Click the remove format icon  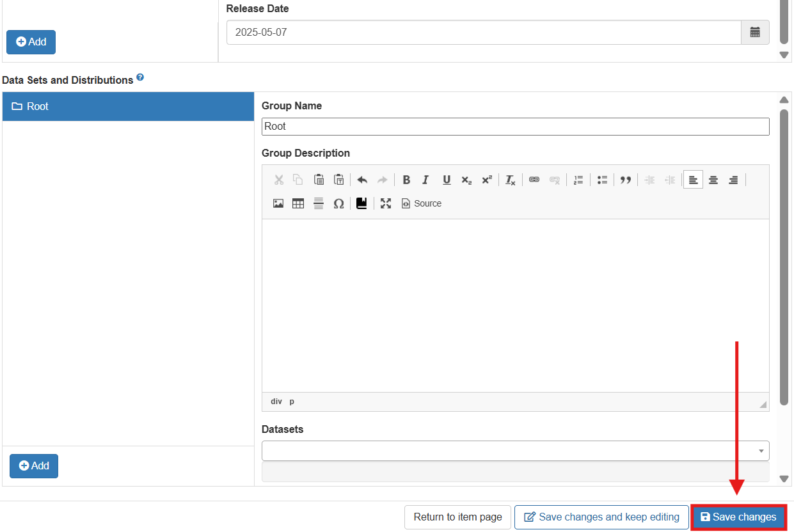pyautogui.click(x=510, y=180)
